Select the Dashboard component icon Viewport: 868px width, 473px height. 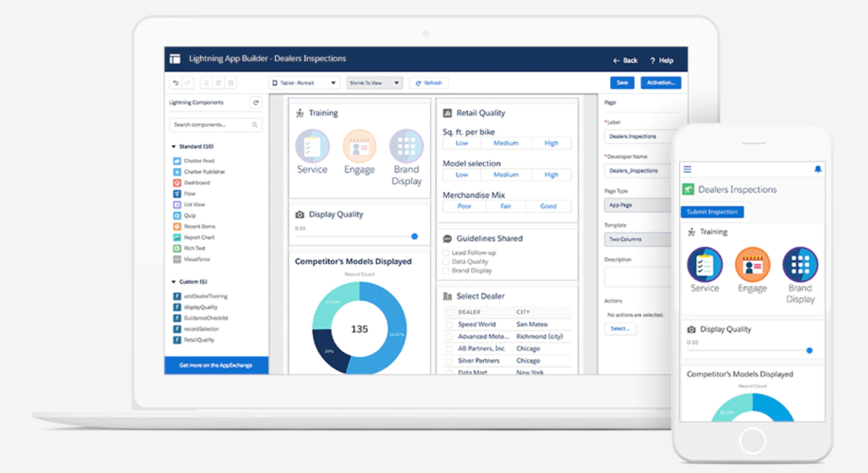click(x=177, y=182)
